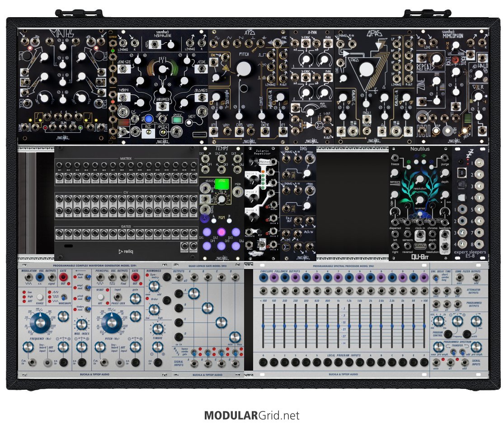Click the <100 band slider on Spectral Processor
The height and width of the screenshot is (425, 504).
point(263,325)
